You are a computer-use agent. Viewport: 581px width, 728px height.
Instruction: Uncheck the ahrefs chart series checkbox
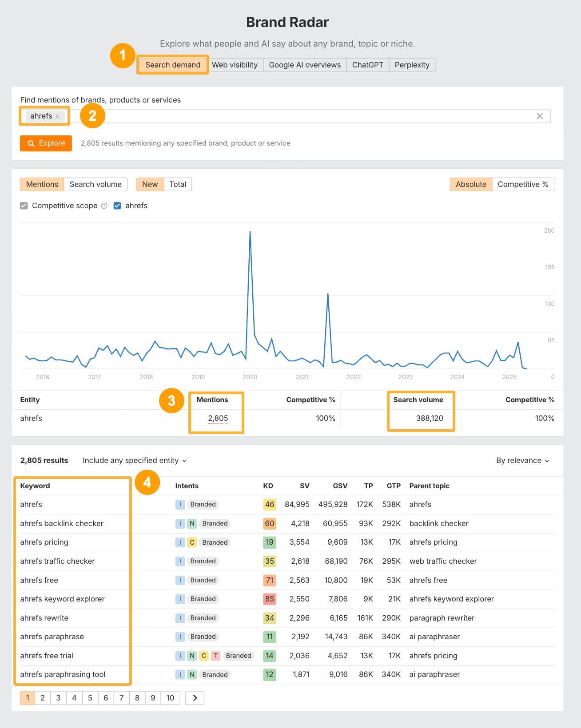[117, 206]
